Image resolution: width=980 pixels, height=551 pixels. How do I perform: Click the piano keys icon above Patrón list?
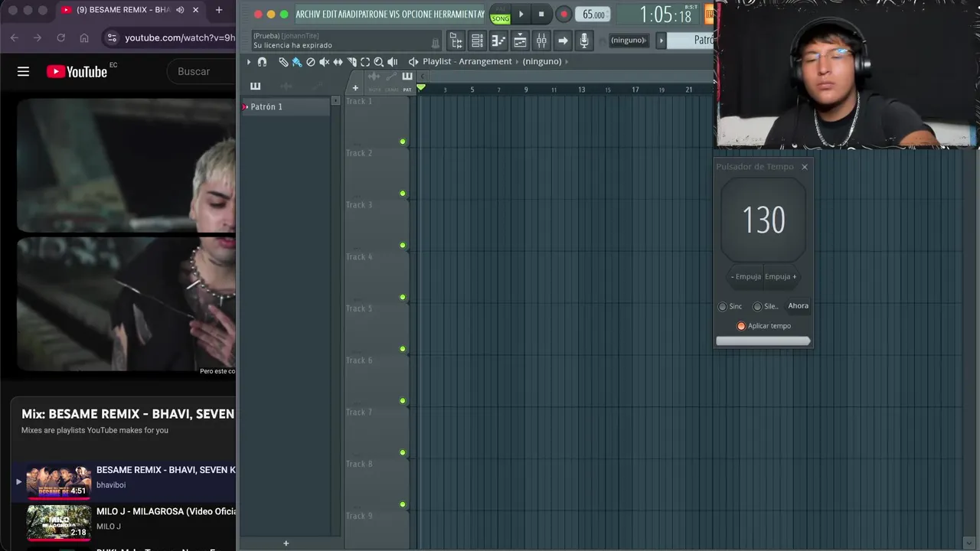pyautogui.click(x=255, y=86)
